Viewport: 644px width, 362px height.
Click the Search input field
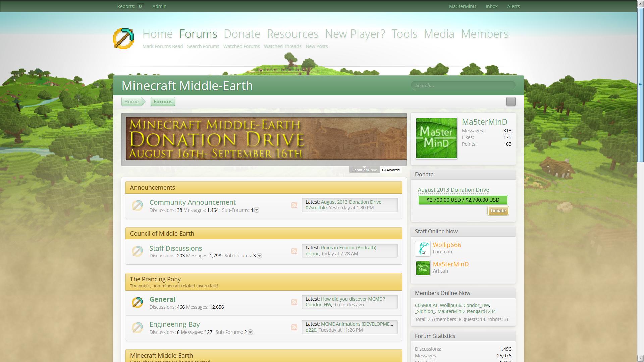(x=463, y=85)
